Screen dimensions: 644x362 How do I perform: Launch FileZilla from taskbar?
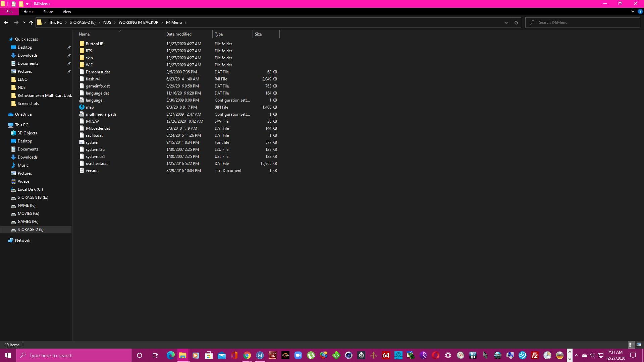(x=535, y=355)
